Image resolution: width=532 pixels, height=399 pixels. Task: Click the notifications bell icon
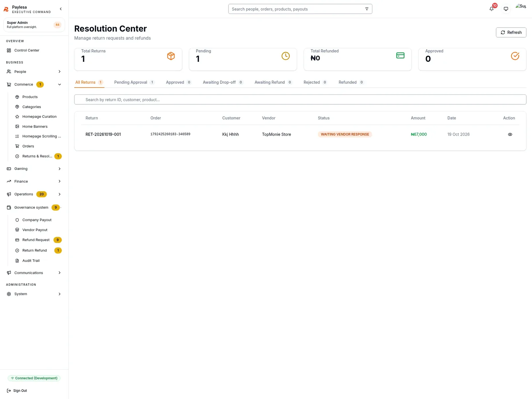[x=491, y=9]
